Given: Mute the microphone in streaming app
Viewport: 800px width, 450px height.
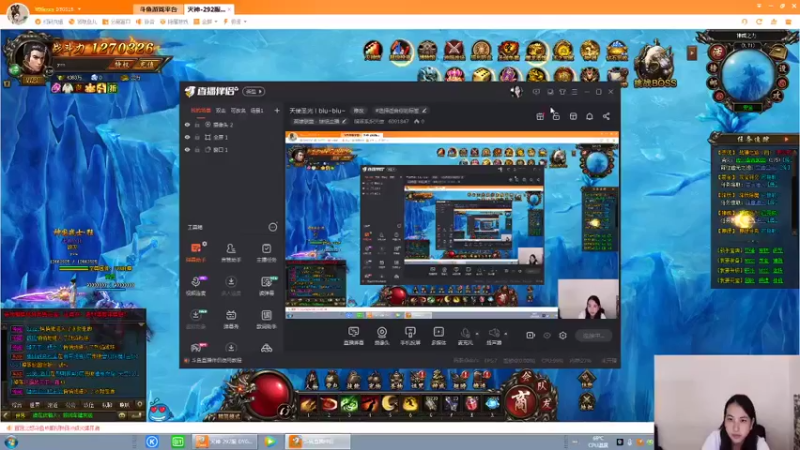Looking at the screenshot, I should point(465,336).
